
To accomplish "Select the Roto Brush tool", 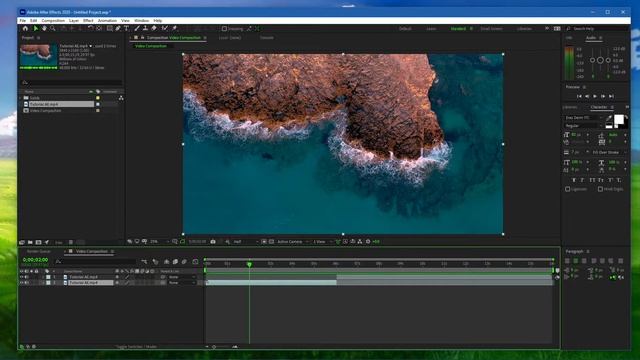I will coord(164,29).
